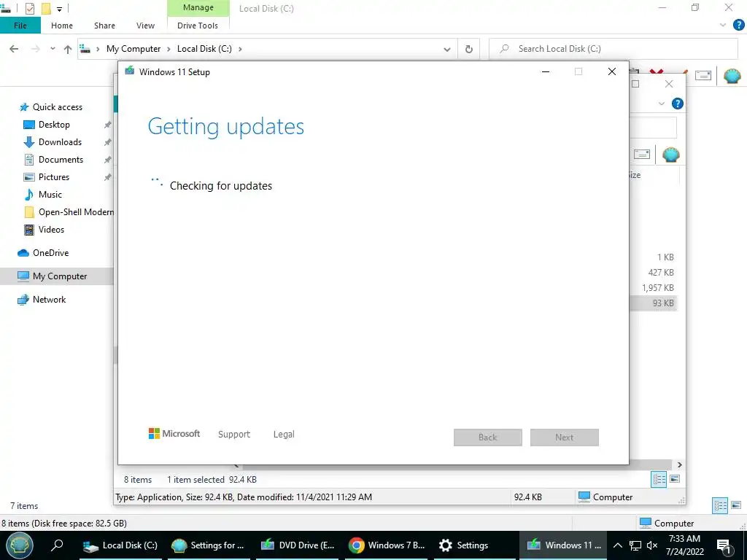
Task: Click the Windows 11 Setup title bar icon
Action: [x=130, y=71]
